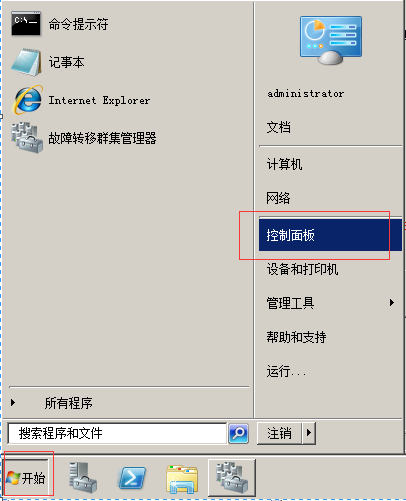Open Windows Explorer folder on taskbar
The image size is (406, 501).
(182, 479)
